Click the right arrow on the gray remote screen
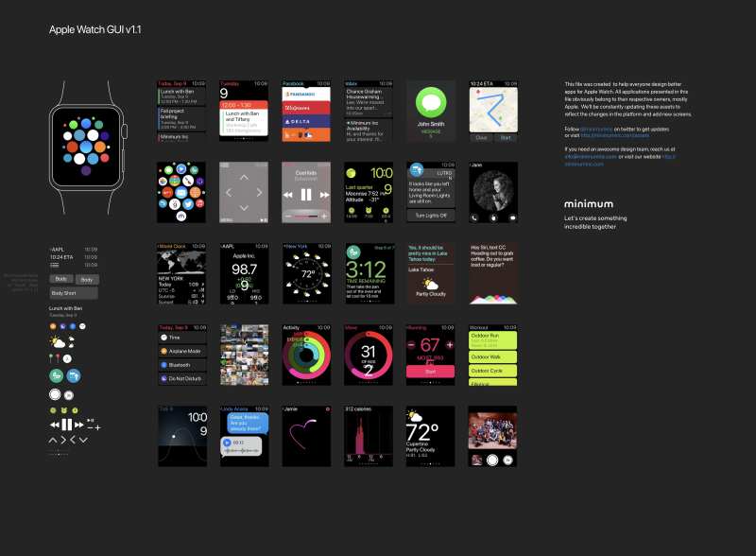Image resolution: width=756 pixels, height=556 pixels. (259, 193)
